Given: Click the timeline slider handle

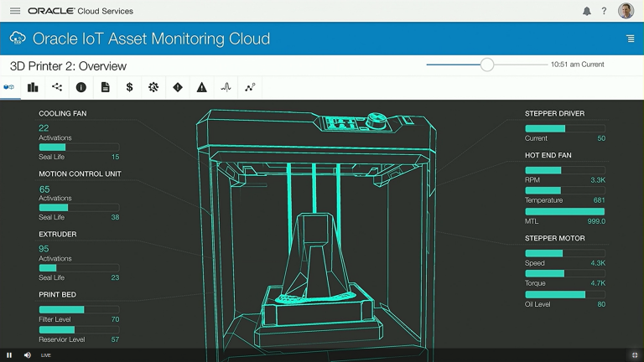Looking at the screenshot, I should (x=487, y=65).
